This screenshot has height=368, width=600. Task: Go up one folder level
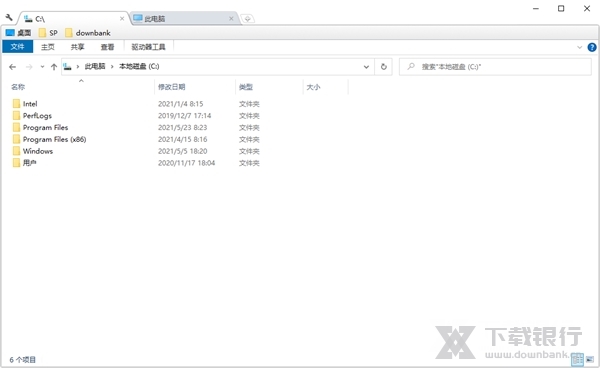click(x=54, y=67)
